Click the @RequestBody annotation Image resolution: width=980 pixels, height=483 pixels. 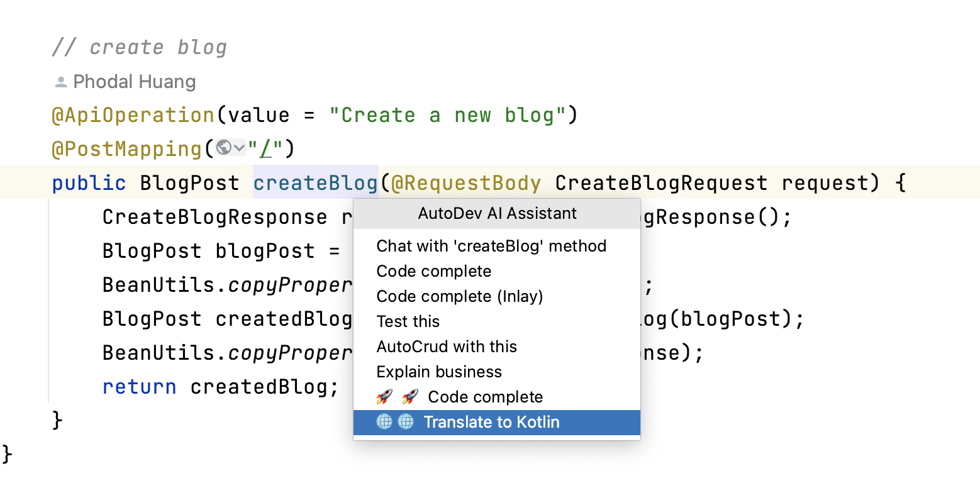click(x=465, y=183)
